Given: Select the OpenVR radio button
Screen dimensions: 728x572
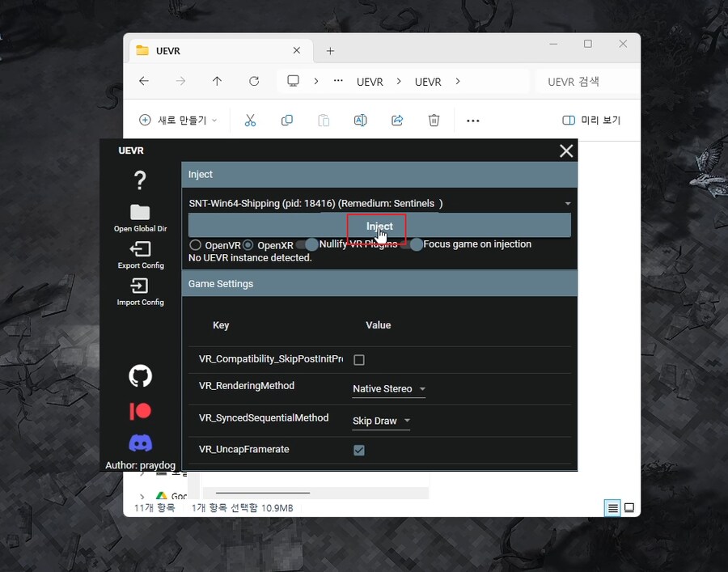Looking at the screenshot, I should (195, 244).
